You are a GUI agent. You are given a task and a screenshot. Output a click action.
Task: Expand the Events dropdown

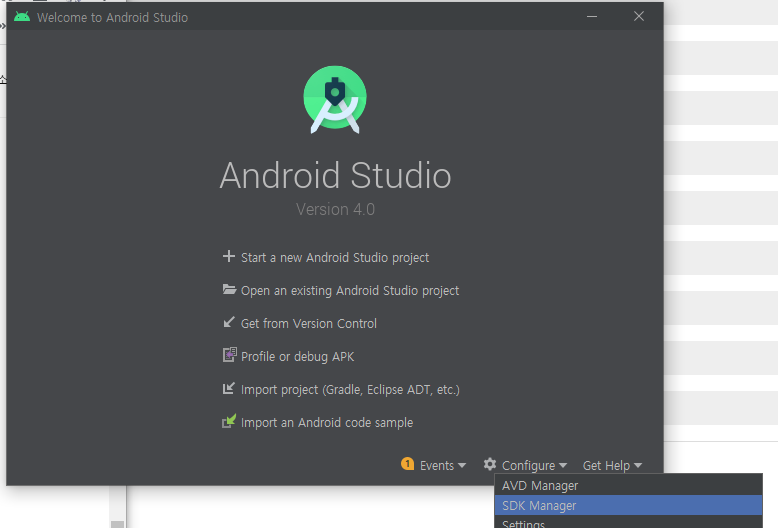(x=443, y=465)
